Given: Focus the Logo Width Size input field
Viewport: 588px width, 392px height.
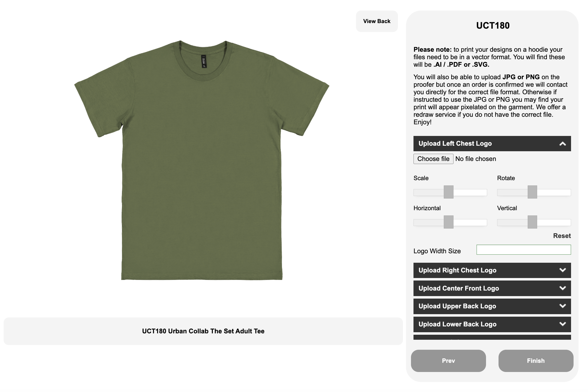Looking at the screenshot, I should [x=524, y=250].
